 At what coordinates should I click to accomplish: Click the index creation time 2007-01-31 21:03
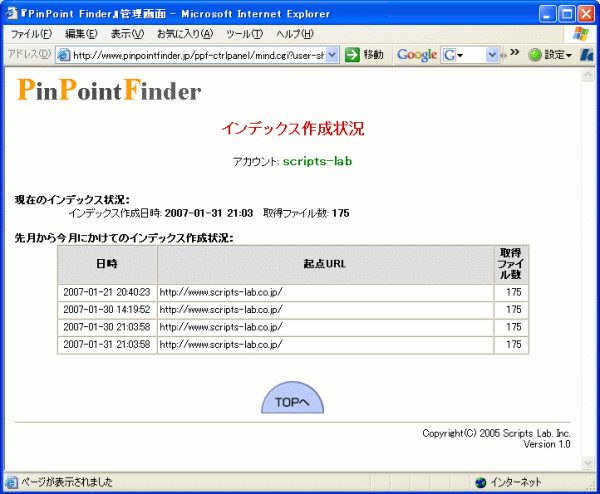[x=209, y=213]
